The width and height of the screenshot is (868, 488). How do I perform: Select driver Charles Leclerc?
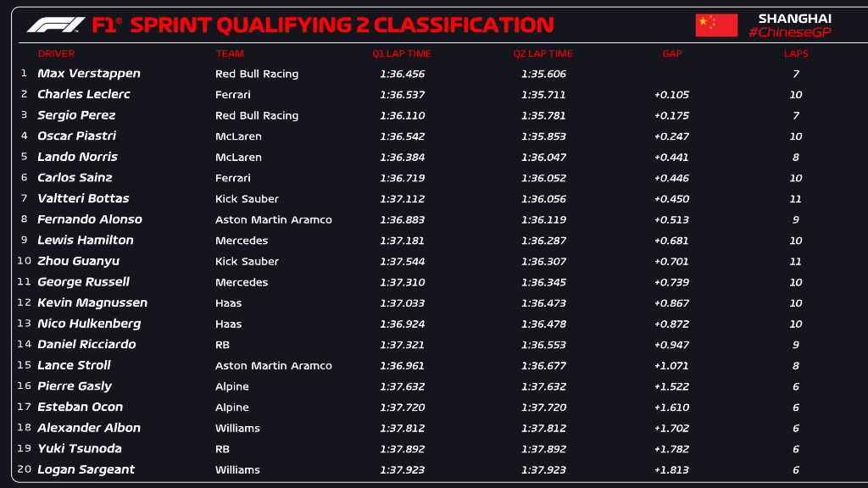84,94
